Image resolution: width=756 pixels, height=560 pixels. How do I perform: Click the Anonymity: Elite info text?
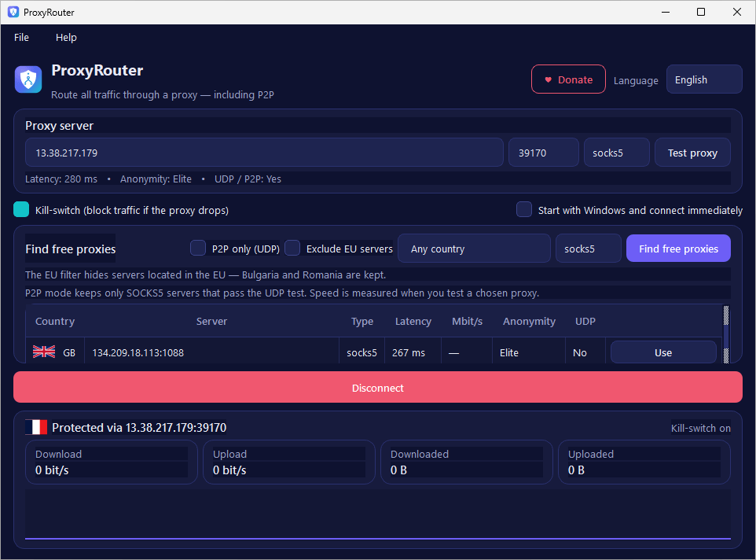(156, 179)
